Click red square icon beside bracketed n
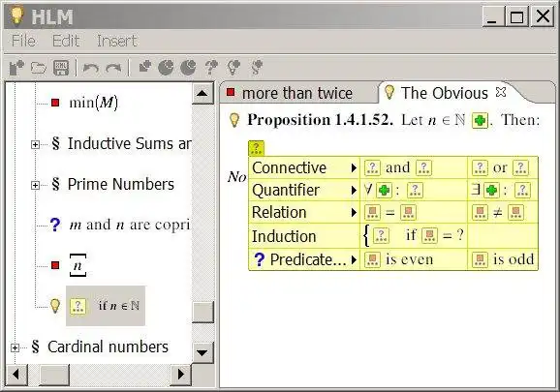 (55, 265)
